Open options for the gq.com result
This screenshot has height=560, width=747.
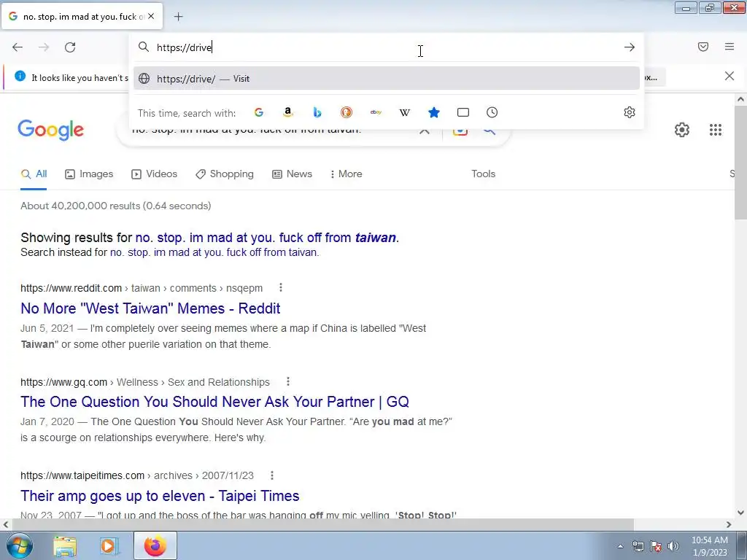click(x=287, y=381)
